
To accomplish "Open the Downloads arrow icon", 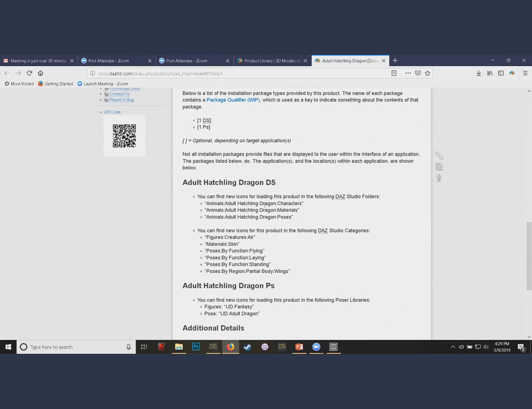I will pos(479,73).
